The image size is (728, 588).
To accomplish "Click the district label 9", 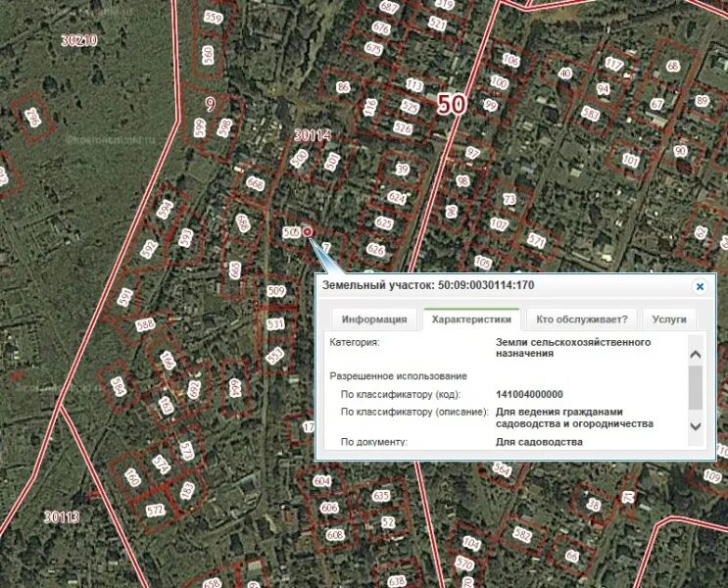I will pos(211,104).
